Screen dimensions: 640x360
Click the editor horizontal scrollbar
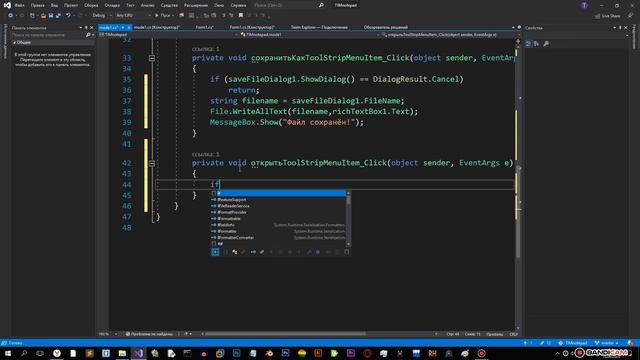(286, 334)
